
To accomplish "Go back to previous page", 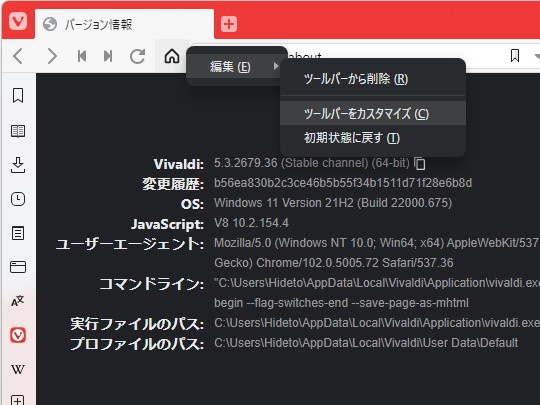I will [x=18, y=56].
